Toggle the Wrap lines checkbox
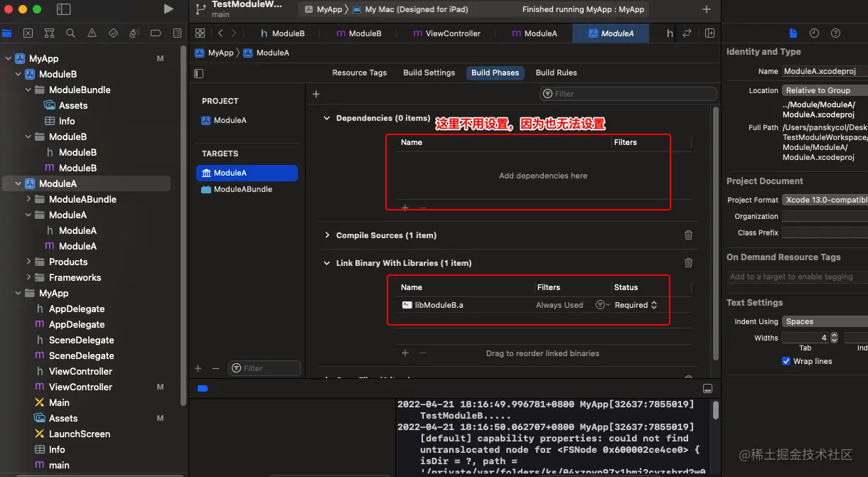Viewport: 868px width, 477px height. click(786, 361)
